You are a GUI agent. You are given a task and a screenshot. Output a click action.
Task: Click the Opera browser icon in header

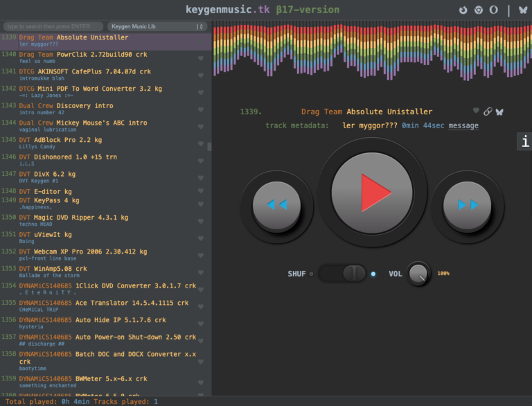(x=494, y=10)
